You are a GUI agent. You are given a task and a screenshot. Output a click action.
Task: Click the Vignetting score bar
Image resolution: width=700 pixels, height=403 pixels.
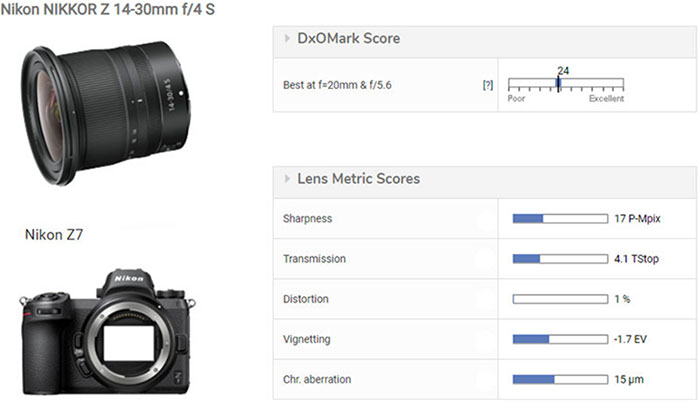[559, 339]
